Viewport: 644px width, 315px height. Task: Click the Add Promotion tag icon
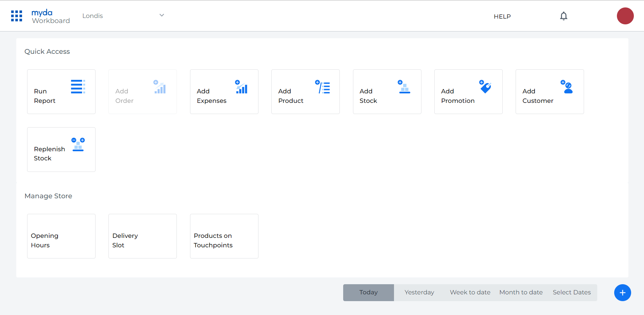coord(485,87)
